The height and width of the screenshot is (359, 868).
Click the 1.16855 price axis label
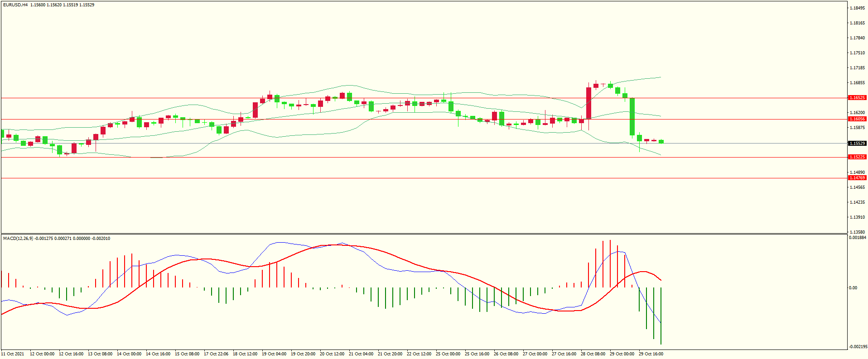click(857, 83)
